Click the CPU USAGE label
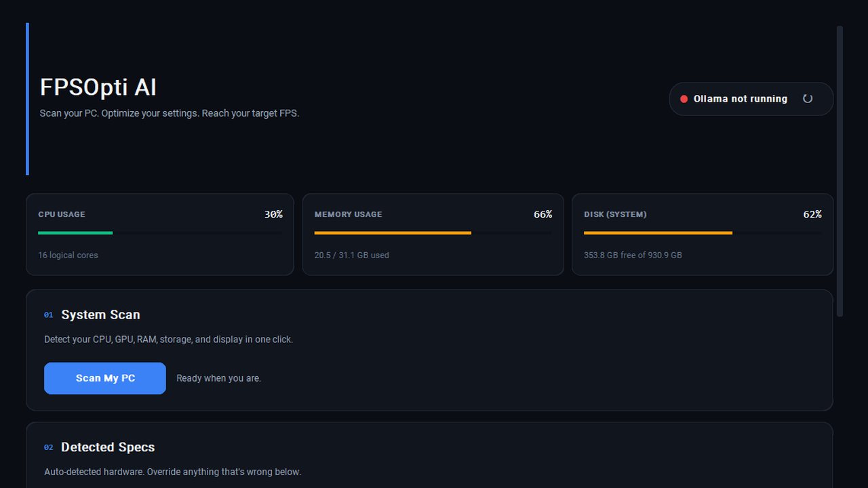 (x=62, y=214)
